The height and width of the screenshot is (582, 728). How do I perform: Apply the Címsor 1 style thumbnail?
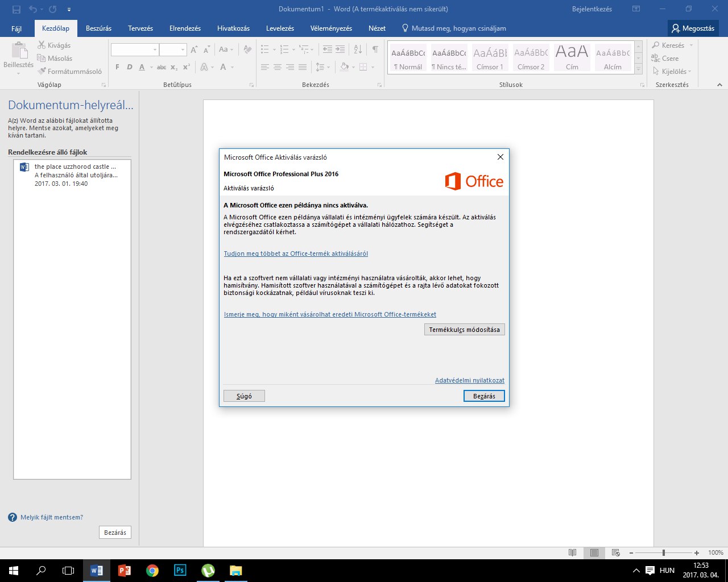(x=490, y=58)
